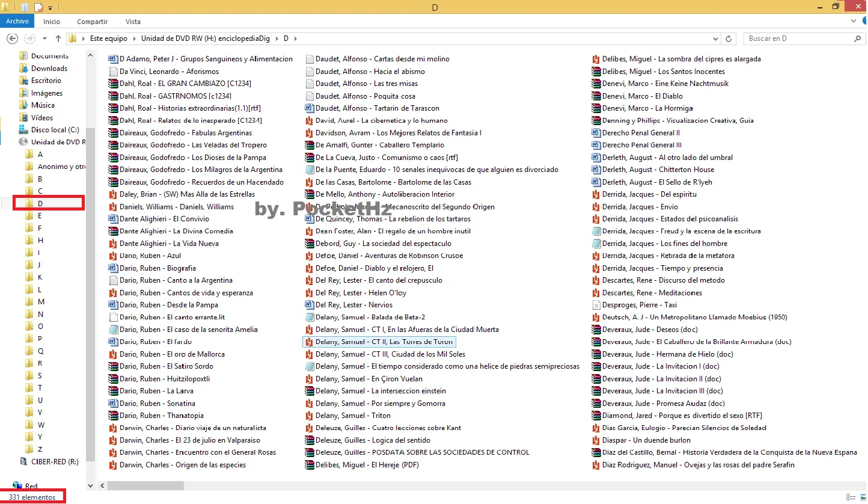Switch to the Vista ribbon tab
868x504 pixels.
tap(133, 22)
